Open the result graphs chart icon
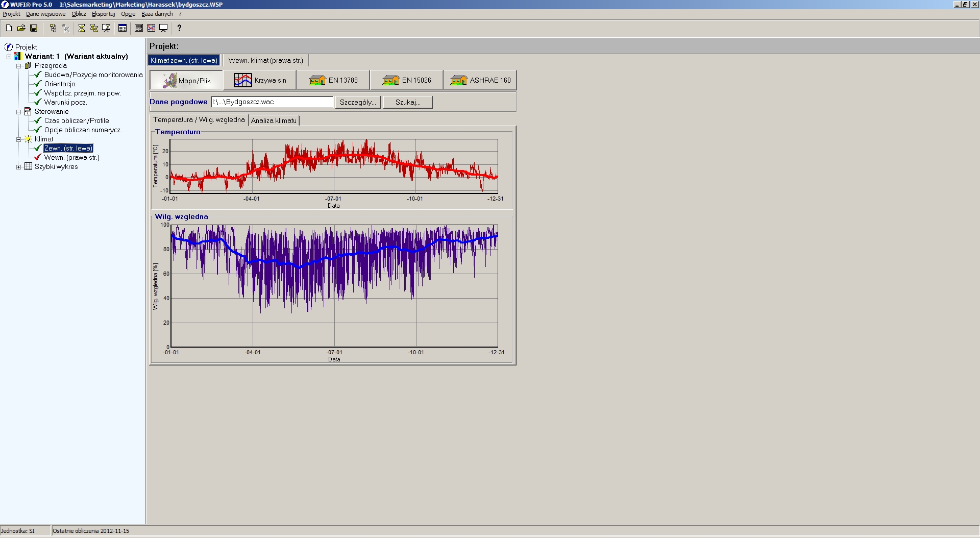980x538 pixels. (151, 28)
